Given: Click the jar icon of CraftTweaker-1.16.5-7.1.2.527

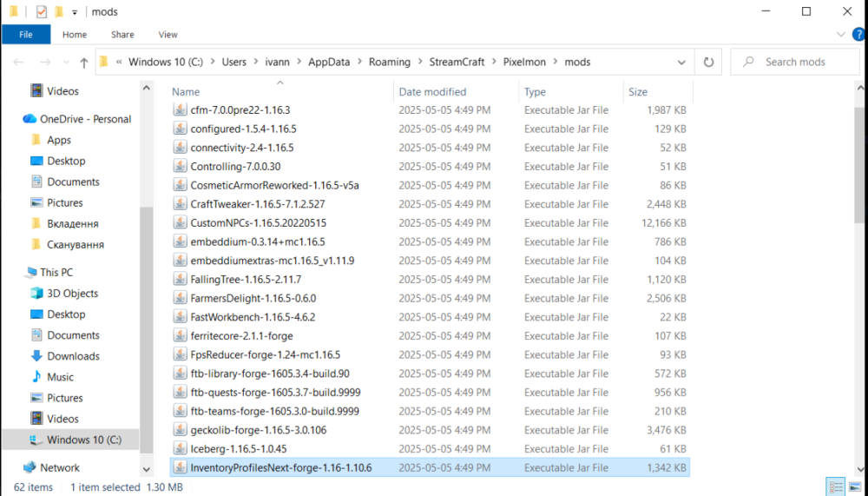Looking at the screenshot, I should (180, 204).
